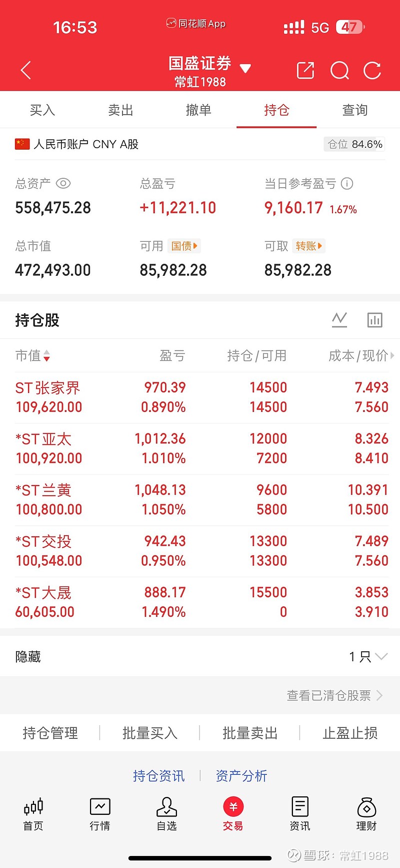Tap the daily P&L info icon
This screenshot has width=400, height=868.
(x=347, y=184)
